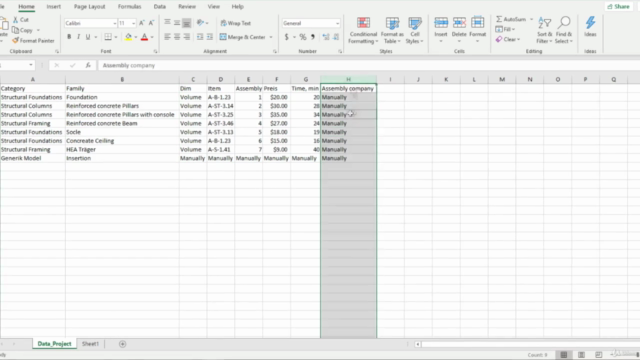Switch to the Formulas tab
Image resolution: width=640 pixels, height=360 pixels.
pos(129,7)
